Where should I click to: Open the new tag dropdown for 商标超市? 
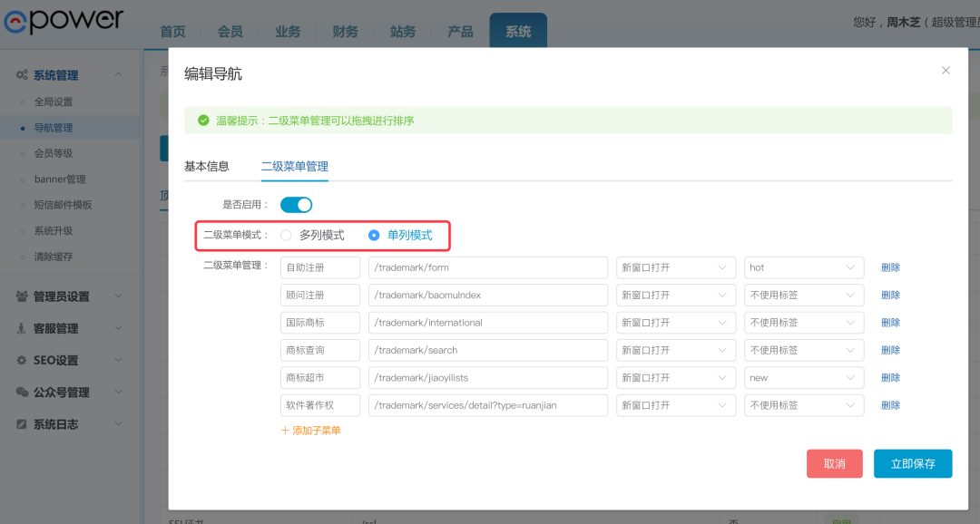[x=803, y=378]
